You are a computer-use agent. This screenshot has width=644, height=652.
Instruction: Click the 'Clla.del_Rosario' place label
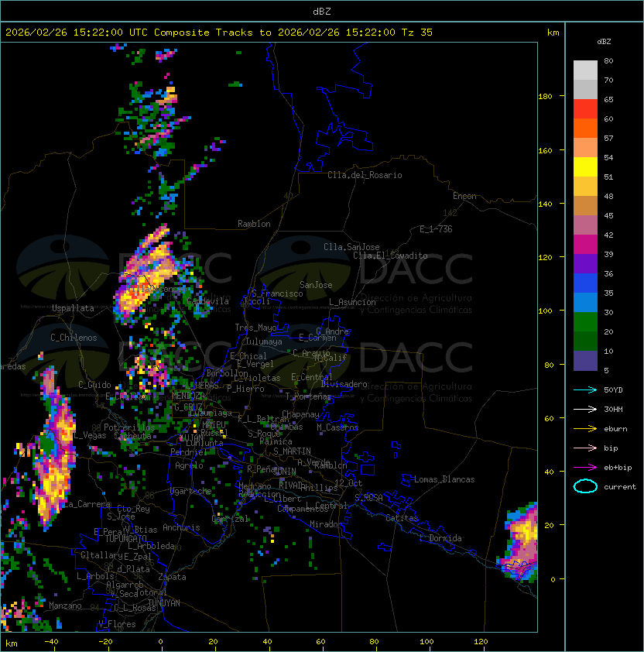click(x=365, y=175)
